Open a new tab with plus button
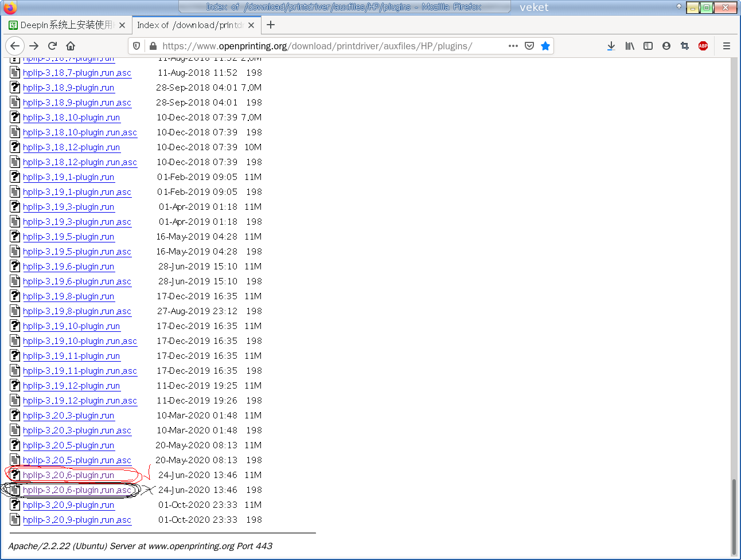Image resolution: width=741 pixels, height=560 pixels. 271,25
